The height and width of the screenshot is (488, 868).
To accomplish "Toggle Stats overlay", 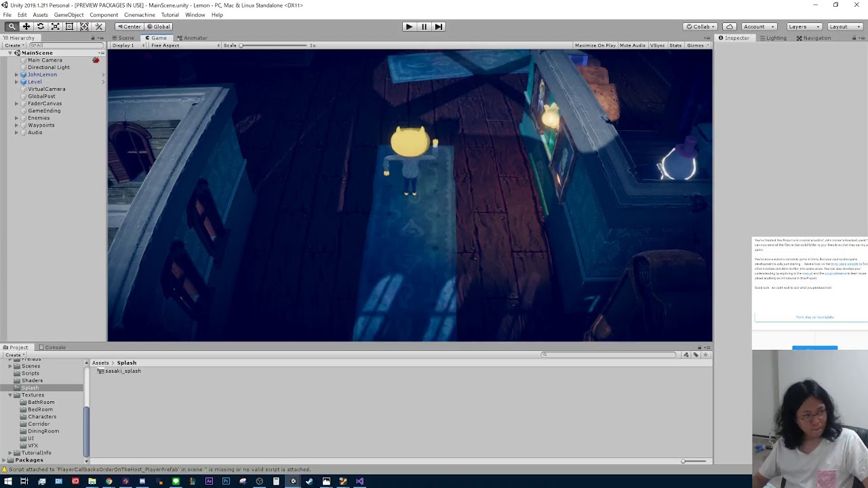I will pyautogui.click(x=675, y=45).
